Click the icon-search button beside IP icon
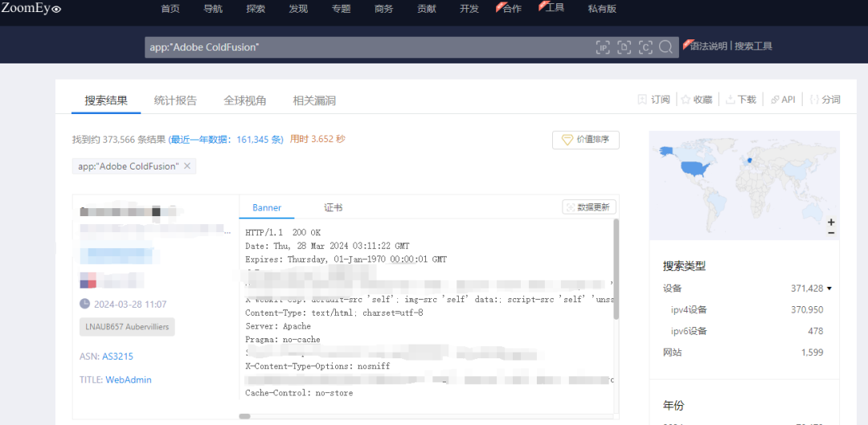The image size is (868, 425). pos(624,47)
